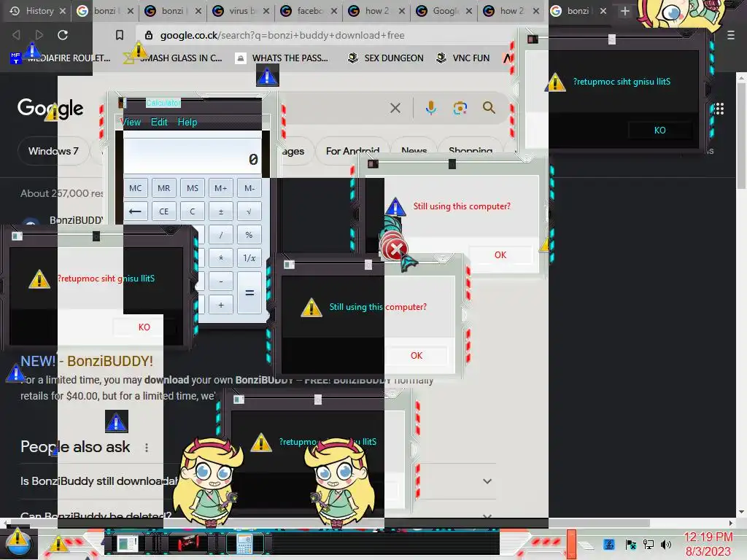Click the 1/x reciprocal button in Calculator

(249, 257)
